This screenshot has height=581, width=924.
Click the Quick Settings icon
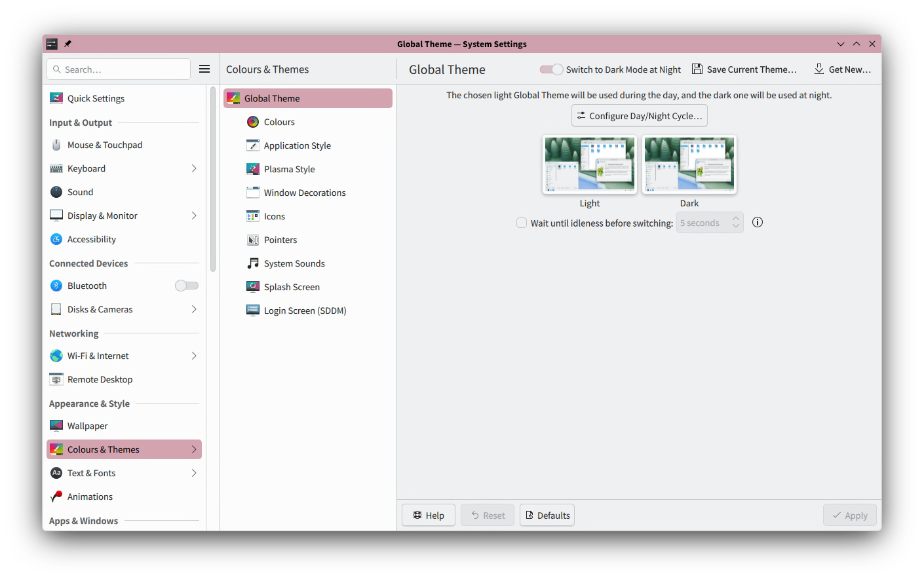click(x=56, y=98)
